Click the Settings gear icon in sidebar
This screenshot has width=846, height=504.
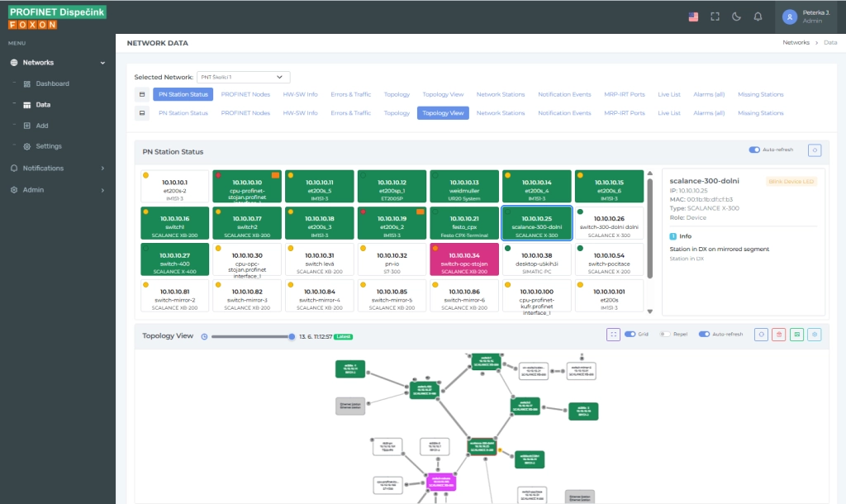coord(27,146)
